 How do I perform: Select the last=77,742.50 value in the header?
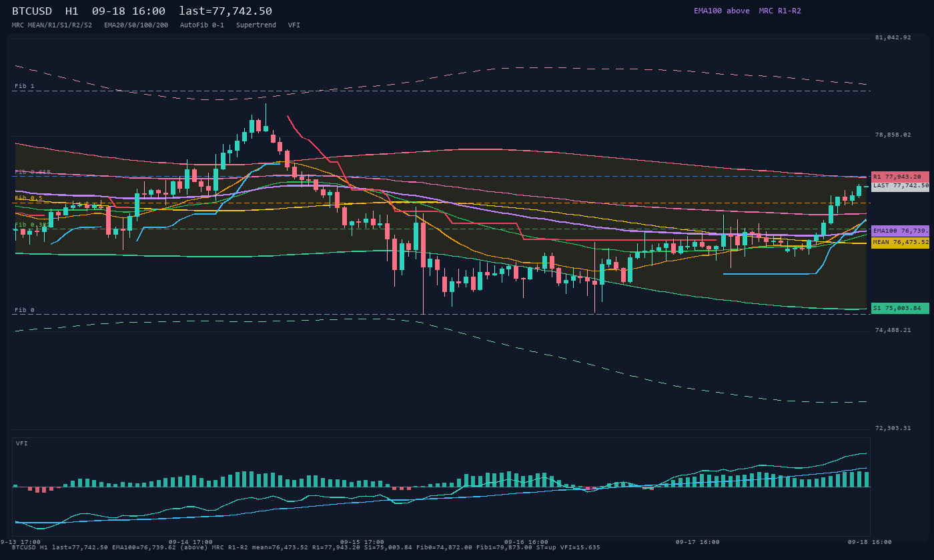[x=225, y=11]
